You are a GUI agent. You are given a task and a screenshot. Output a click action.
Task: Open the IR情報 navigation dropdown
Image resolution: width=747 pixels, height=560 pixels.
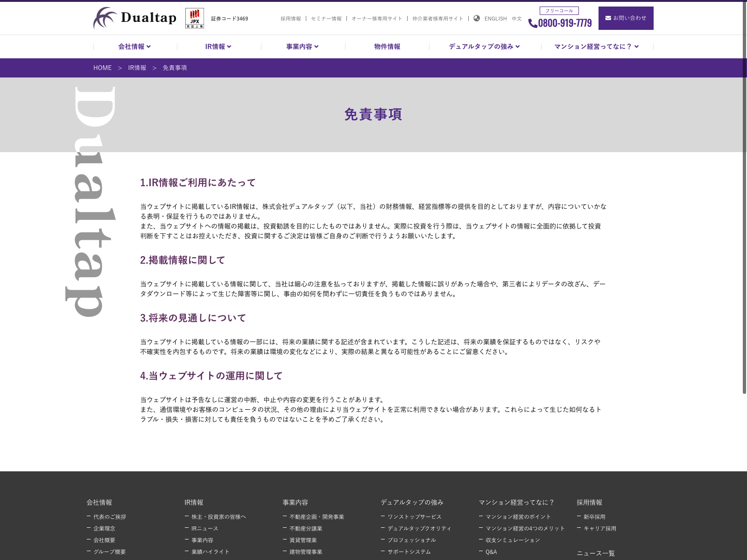pos(218,47)
